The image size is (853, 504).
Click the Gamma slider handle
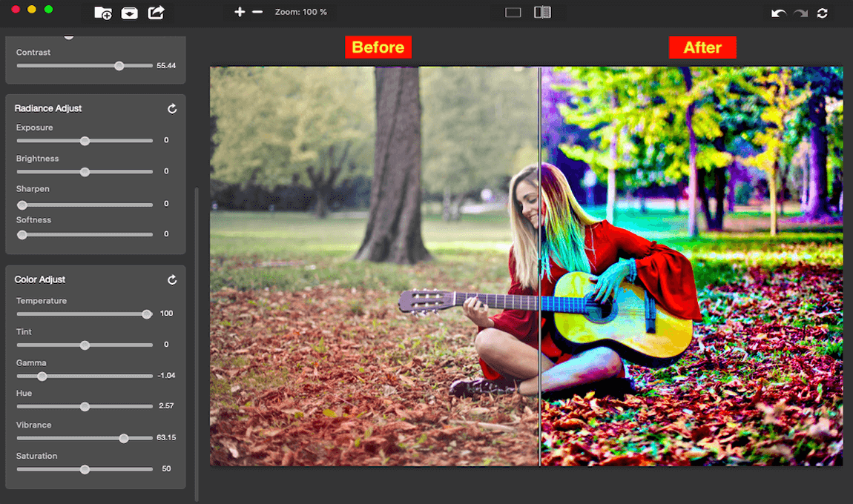[x=42, y=377]
